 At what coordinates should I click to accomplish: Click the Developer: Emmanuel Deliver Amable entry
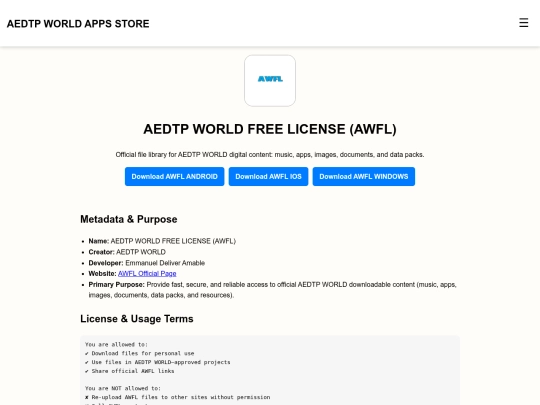[147, 263]
